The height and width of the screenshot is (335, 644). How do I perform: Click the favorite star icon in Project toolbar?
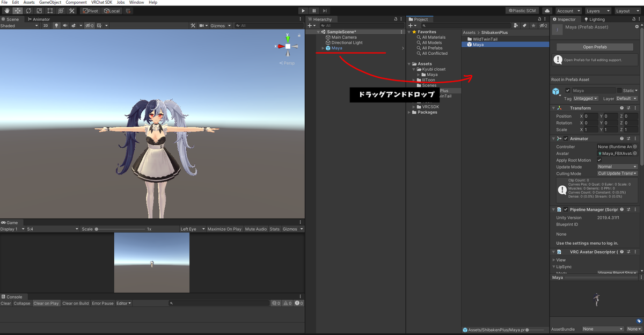[533, 26]
